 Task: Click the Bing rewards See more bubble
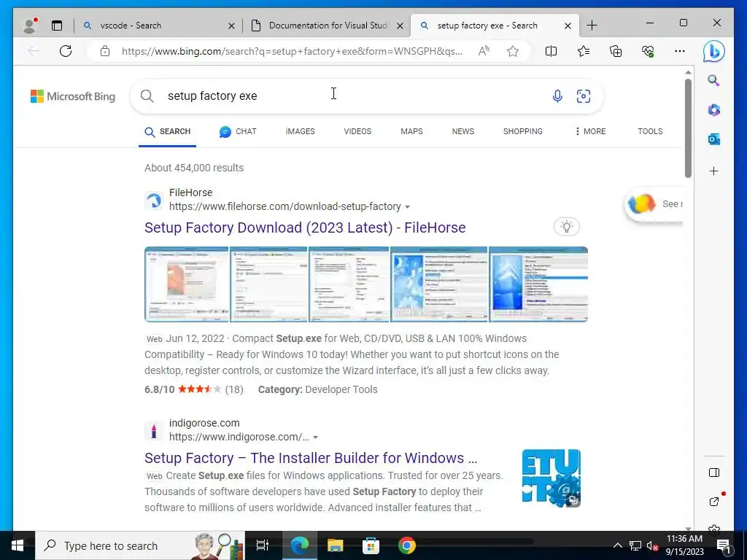point(654,204)
